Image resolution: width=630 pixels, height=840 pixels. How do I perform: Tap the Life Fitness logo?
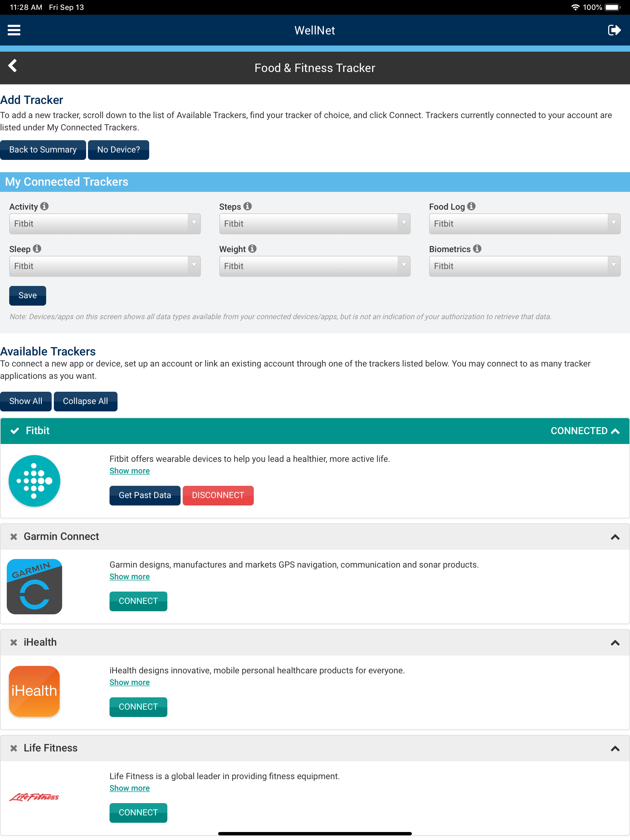point(34,797)
